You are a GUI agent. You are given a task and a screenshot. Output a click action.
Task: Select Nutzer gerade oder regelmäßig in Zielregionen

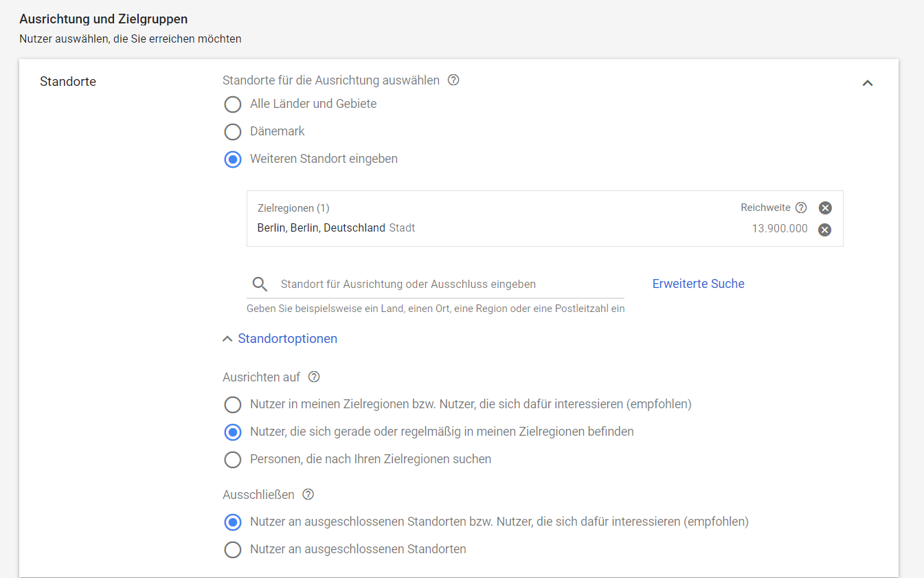[x=233, y=432]
